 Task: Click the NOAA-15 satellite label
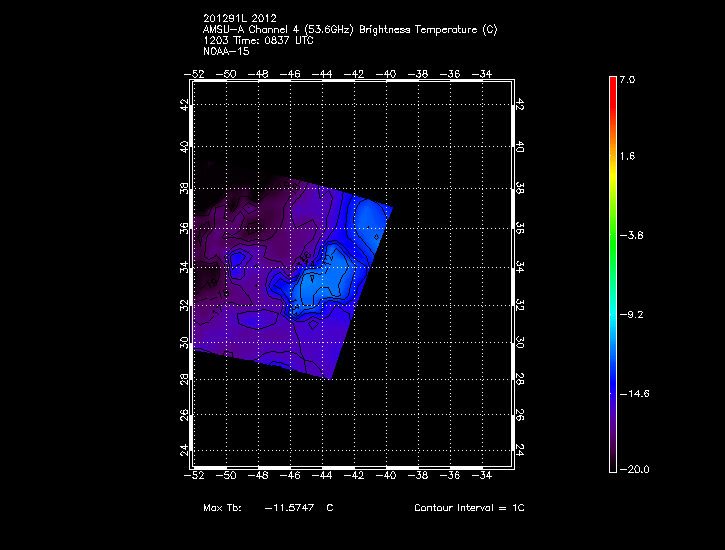click(223, 51)
